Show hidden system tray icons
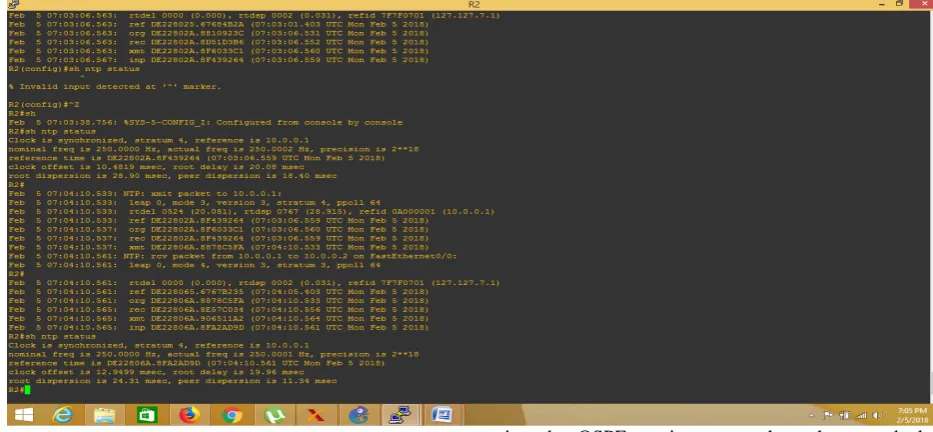The width and height of the screenshot is (933, 432). point(812,415)
